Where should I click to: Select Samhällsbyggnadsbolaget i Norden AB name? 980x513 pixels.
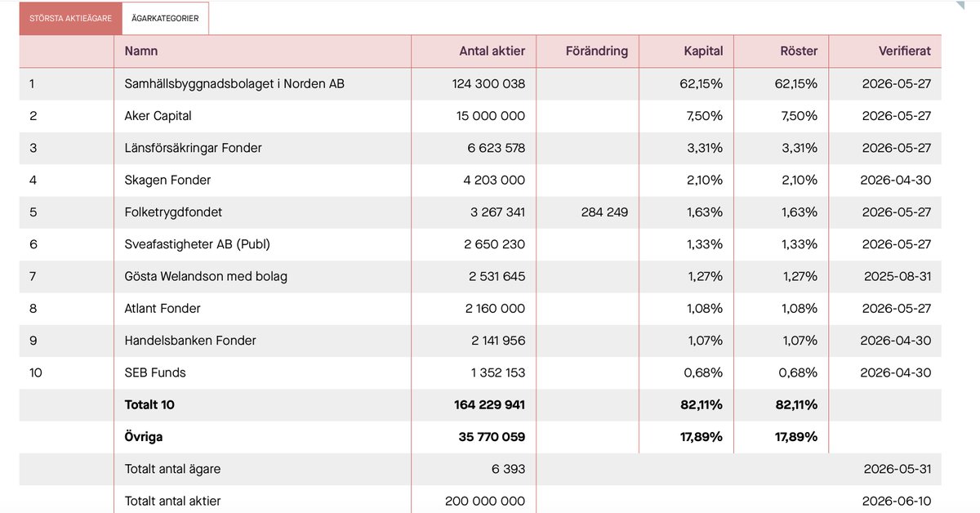(x=234, y=83)
